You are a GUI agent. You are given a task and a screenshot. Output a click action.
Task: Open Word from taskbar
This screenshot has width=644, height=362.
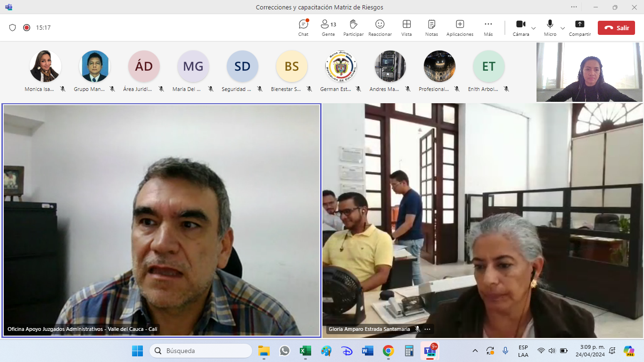[x=368, y=351]
